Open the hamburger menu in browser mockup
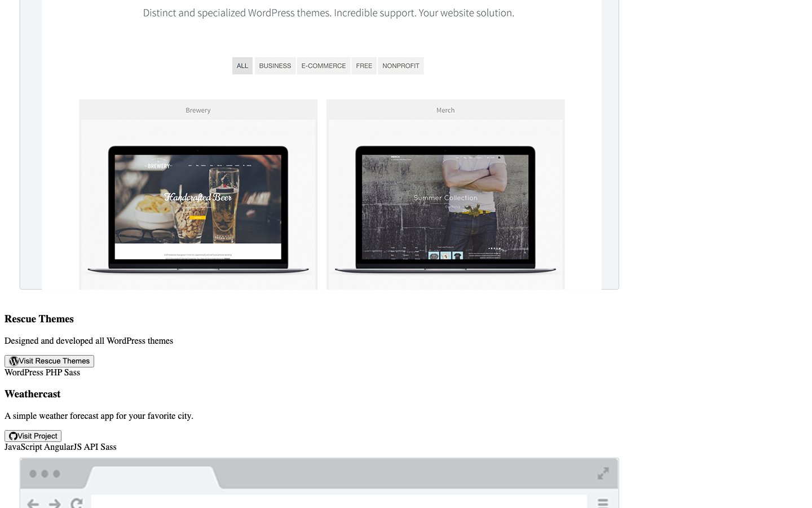Image resolution: width=812 pixels, height=508 pixels. coord(603,503)
